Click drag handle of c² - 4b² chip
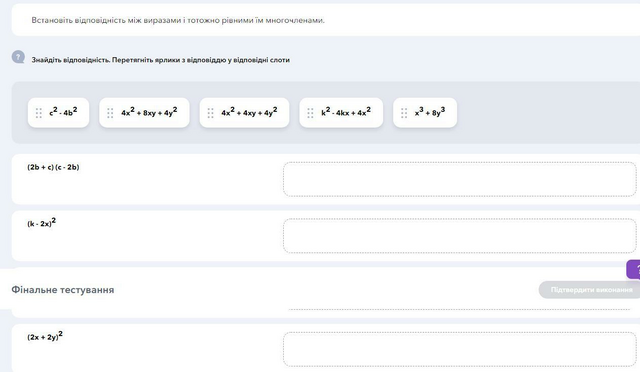The image size is (640, 372). pos(39,113)
